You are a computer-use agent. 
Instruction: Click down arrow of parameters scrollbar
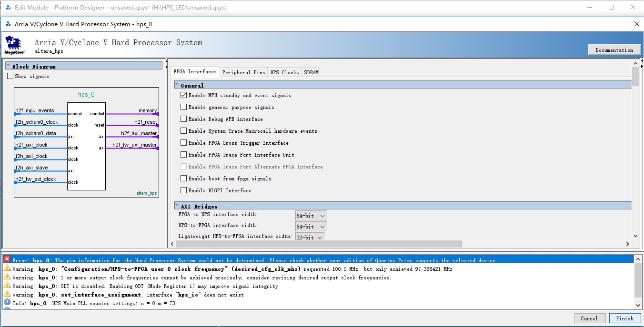pos(635,236)
